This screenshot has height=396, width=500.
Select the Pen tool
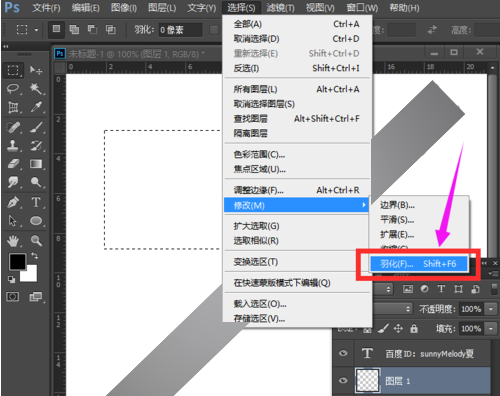(13, 202)
